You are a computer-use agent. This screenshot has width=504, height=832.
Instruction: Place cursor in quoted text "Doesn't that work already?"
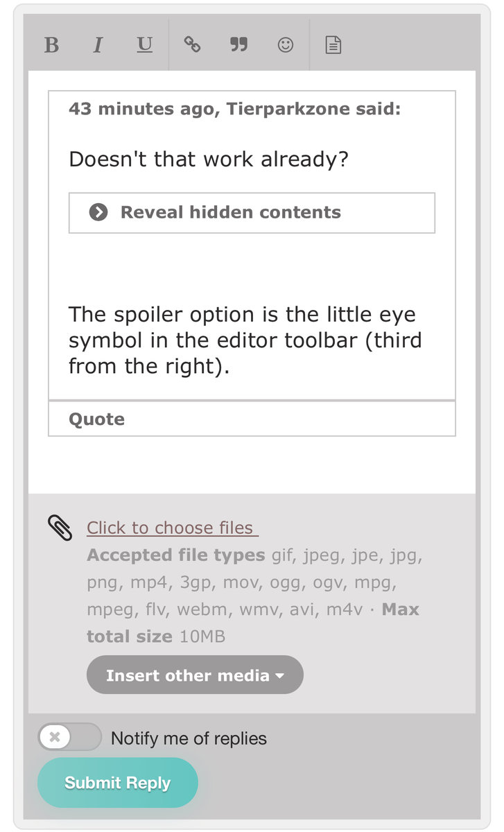point(208,159)
